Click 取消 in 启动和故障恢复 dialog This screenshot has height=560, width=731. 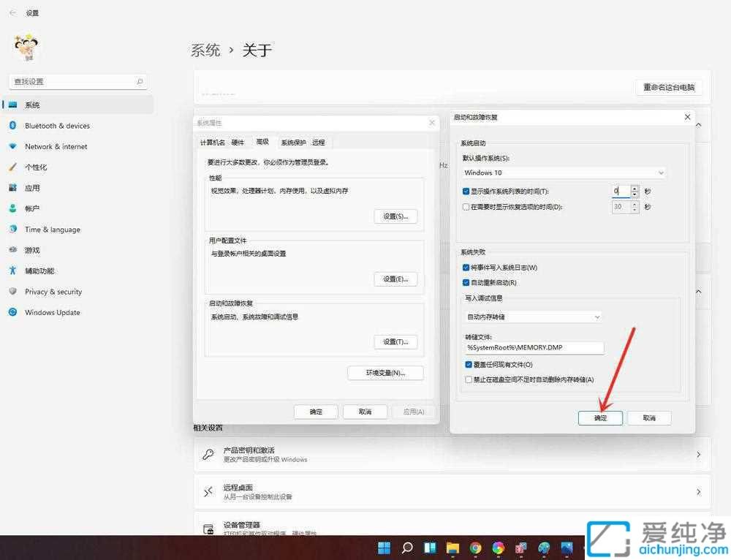point(649,417)
